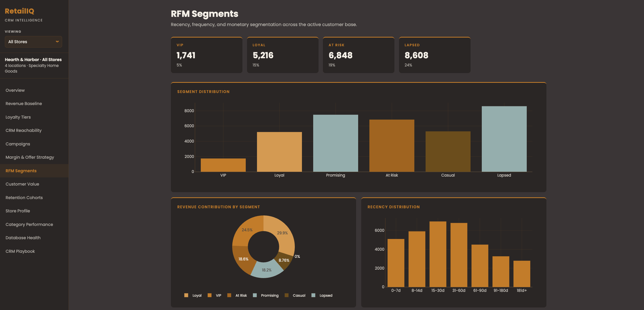Click the Loyal 5,216 stat card
The width and height of the screenshot is (644, 310).
tap(283, 55)
